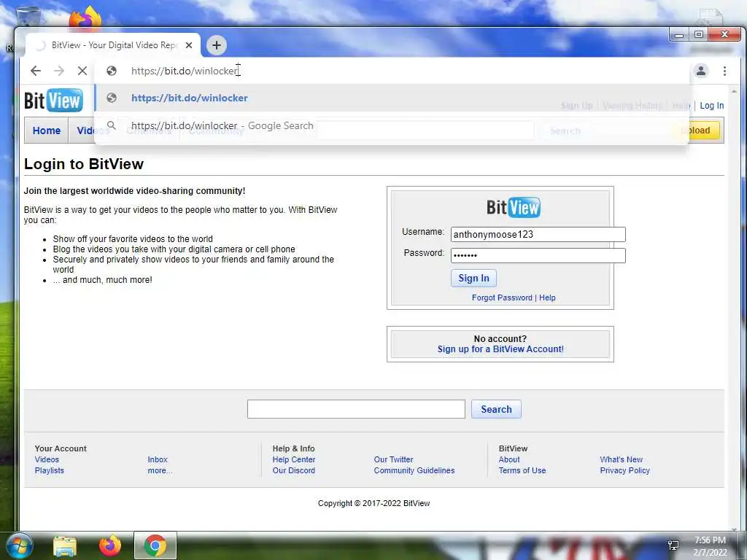Go back using the browser back arrow
Image resolution: width=747 pixels, height=560 pixels.
click(x=36, y=71)
